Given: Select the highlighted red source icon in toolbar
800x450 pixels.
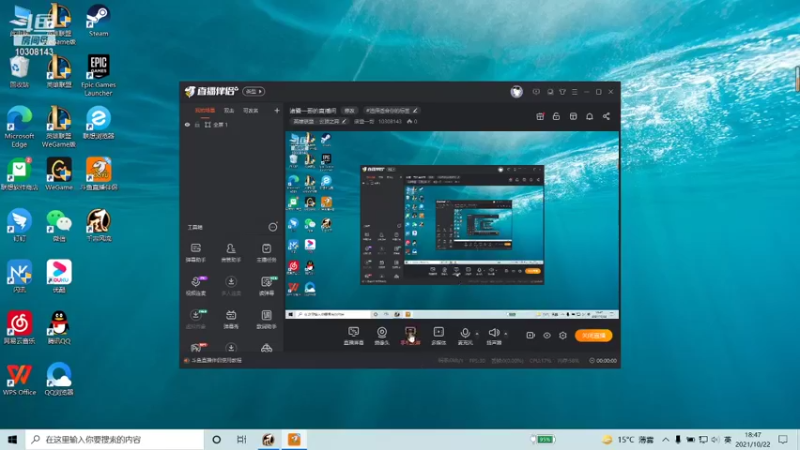Looking at the screenshot, I should coord(410,336).
